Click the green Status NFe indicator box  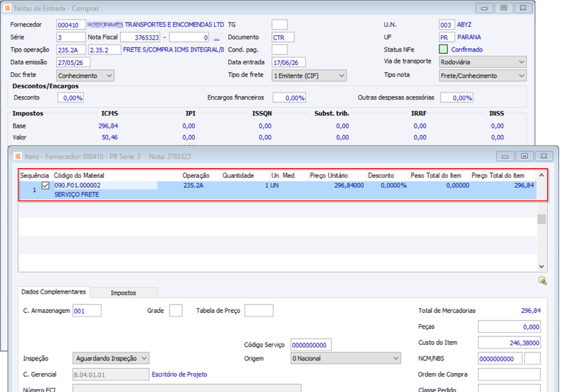[444, 49]
